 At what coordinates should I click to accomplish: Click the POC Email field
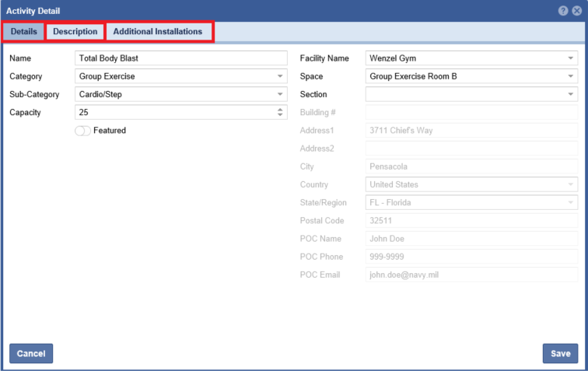[x=471, y=275]
